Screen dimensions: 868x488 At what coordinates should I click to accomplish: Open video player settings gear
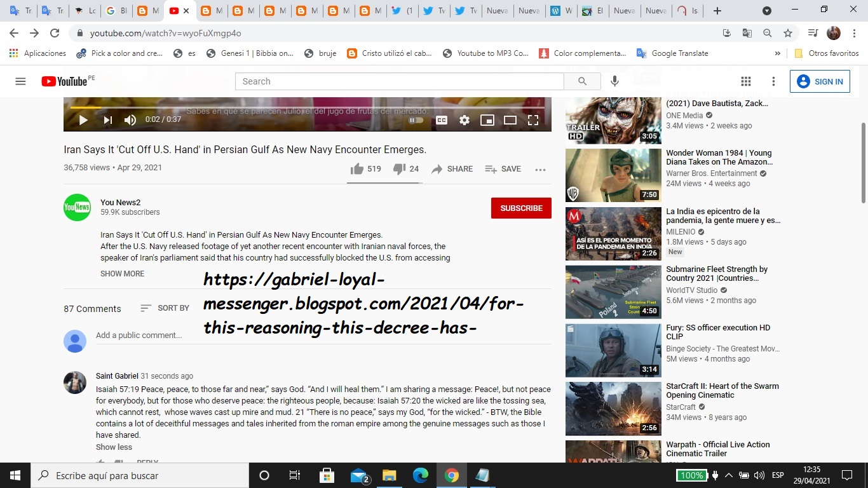tap(465, 120)
